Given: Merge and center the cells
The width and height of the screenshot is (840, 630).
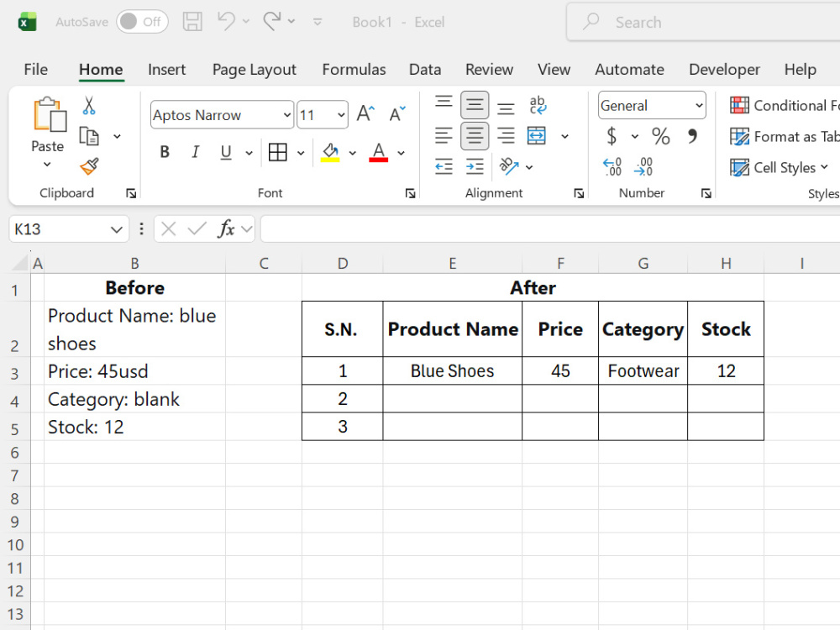Looking at the screenshot, I should (x=537, y=136).
